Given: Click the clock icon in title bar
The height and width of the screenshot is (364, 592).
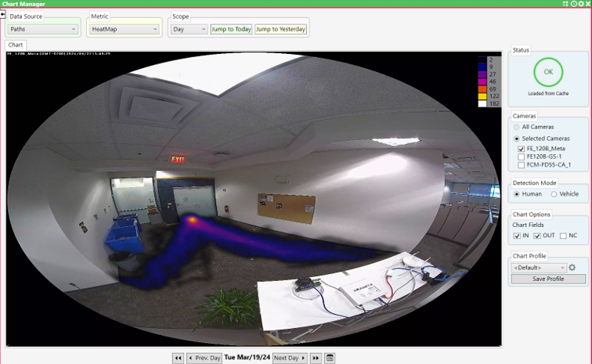Looking at the screenshot, I should tap(573, 4).
